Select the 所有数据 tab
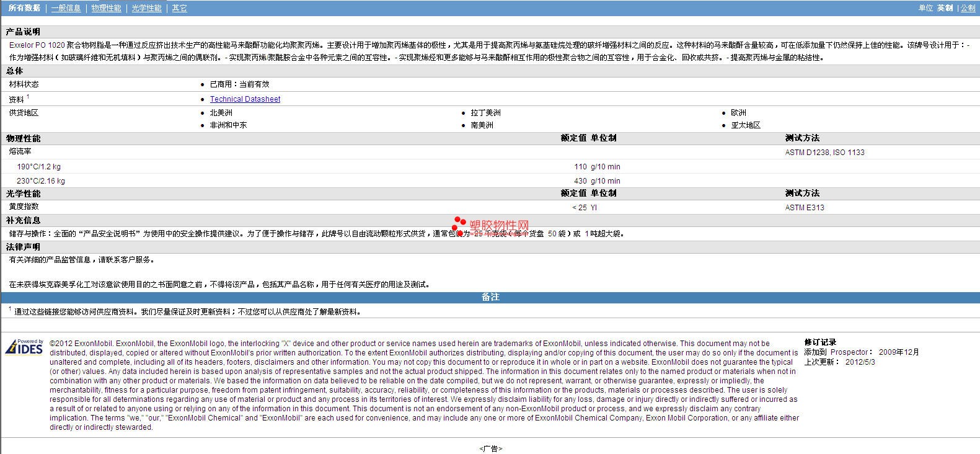Viewport: 980px width, 454px height. [24, 8]
